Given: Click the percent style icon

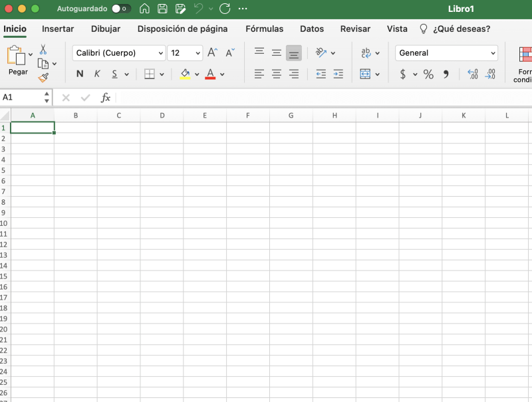Looking at the screenshot, I should [x=428, y=74].
